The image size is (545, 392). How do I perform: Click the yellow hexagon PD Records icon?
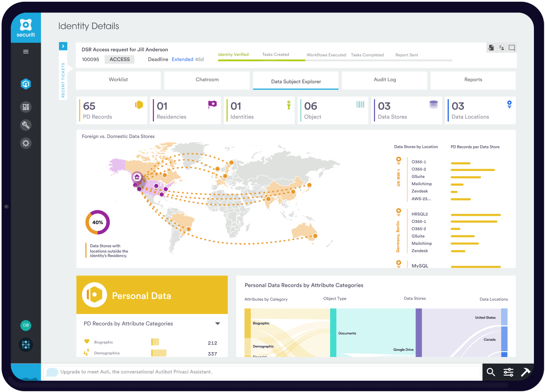(139, 105)
